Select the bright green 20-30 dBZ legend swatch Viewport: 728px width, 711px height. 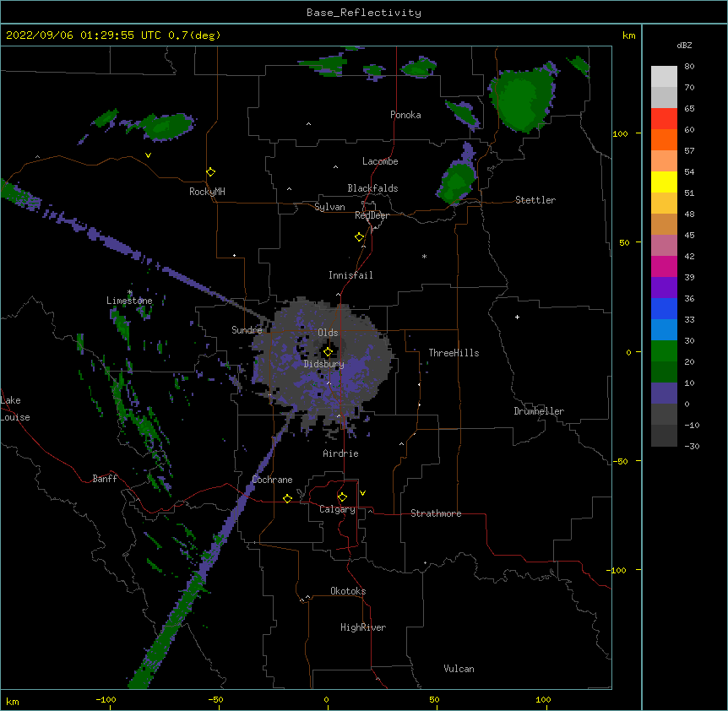point(664,351)
